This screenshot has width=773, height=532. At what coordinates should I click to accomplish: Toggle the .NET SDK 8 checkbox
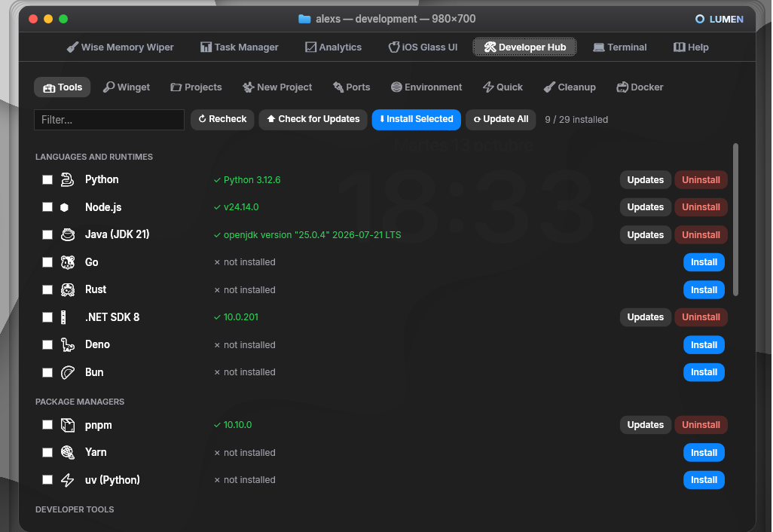47,317
